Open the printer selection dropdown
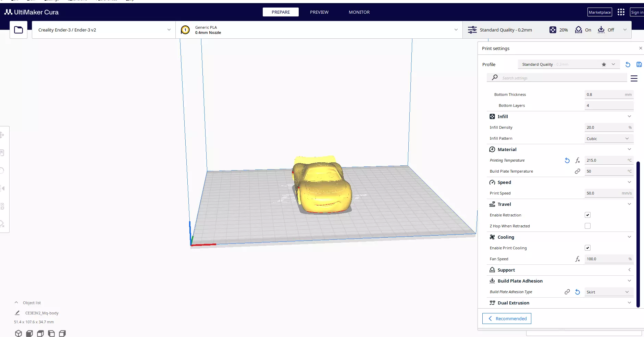Viewport: 644px width, 337px height. click(104, 30)
